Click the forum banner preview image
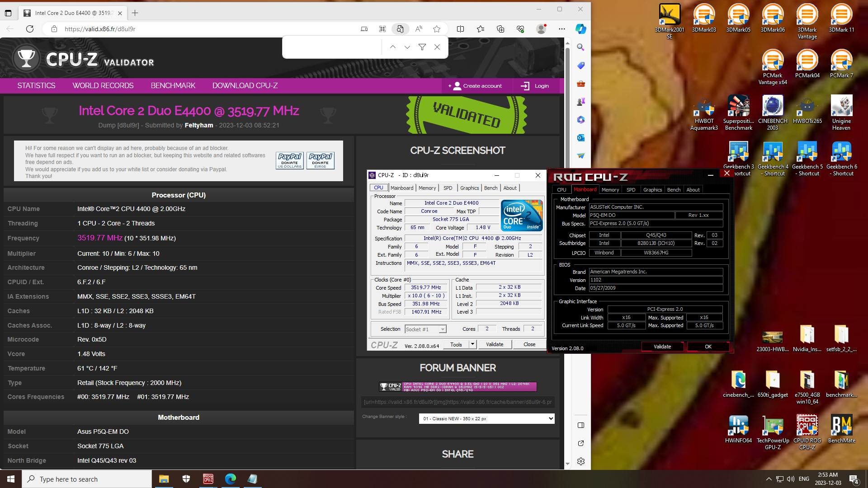 coord(458,386)
